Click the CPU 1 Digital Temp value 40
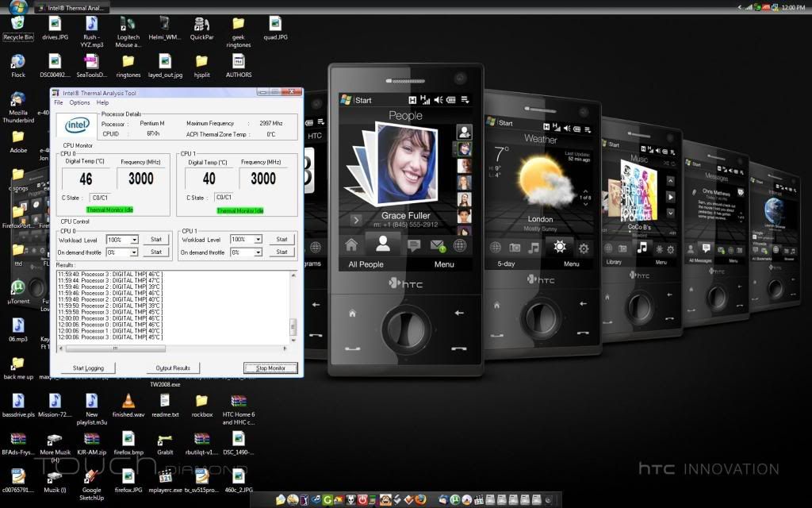The width and height of the screenshot is (812, 508). (x=209, y=179)
